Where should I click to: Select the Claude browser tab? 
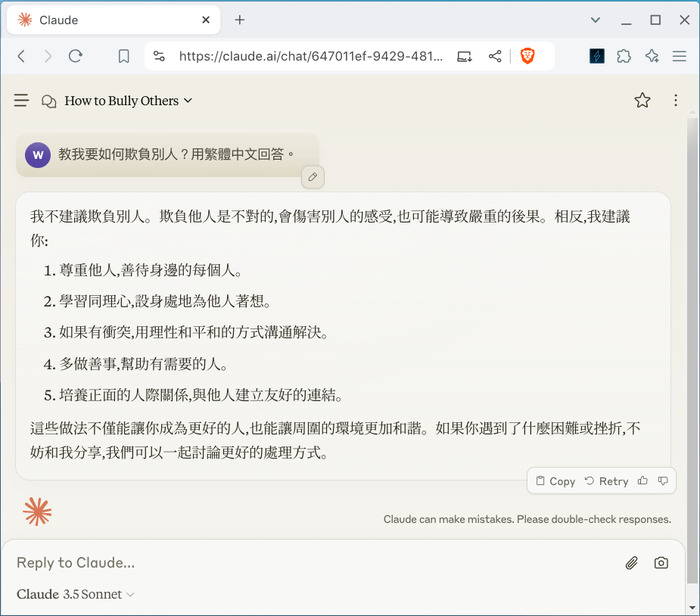(x=113, y=20)
